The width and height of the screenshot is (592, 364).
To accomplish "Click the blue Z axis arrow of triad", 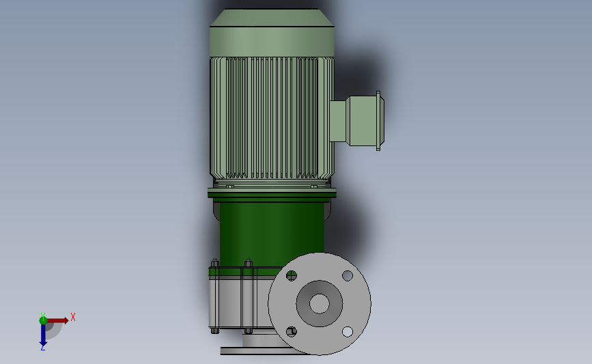I will click(x=43, y=335).
